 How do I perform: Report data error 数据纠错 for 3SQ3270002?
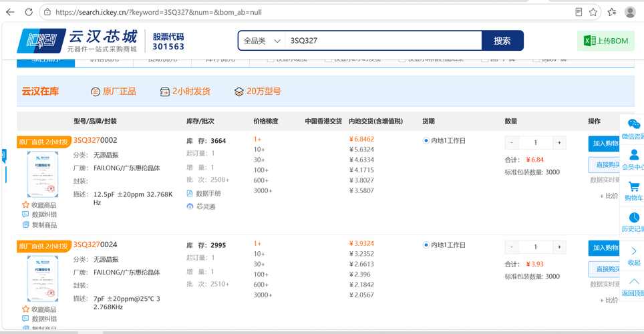[39, 214]
